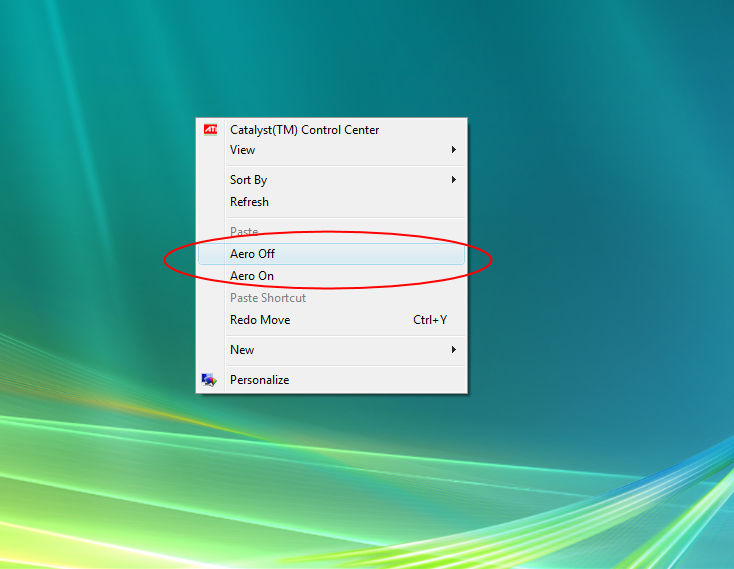
Task: Select the Aero Off menu item
Action: (x=331, y=254)
